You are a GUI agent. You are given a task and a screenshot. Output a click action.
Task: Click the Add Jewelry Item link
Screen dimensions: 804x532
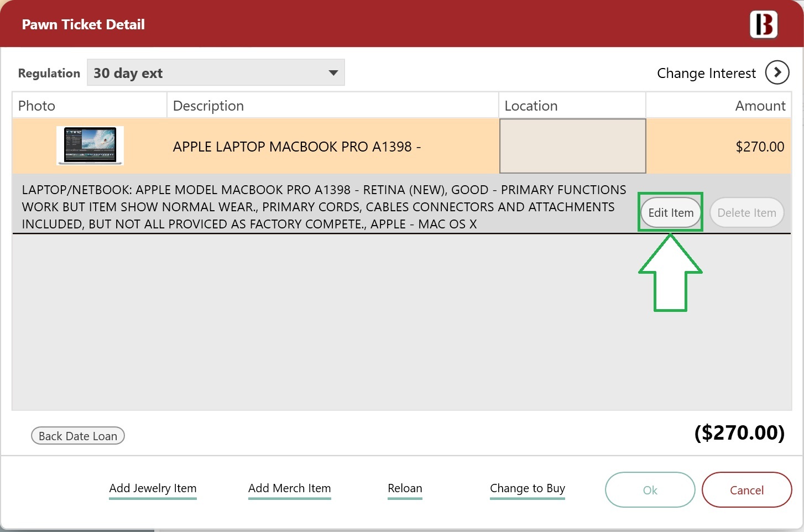point(153,488)
